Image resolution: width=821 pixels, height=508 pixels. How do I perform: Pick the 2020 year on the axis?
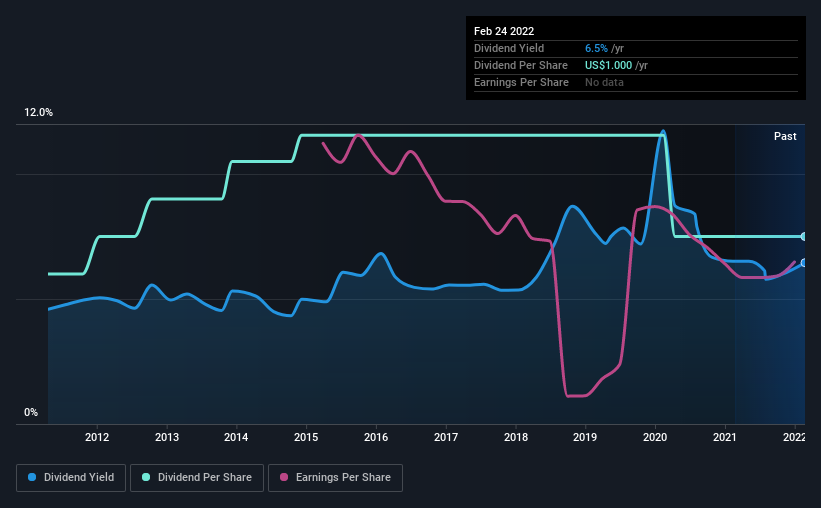pyautogui.click(x=655, y=437)
